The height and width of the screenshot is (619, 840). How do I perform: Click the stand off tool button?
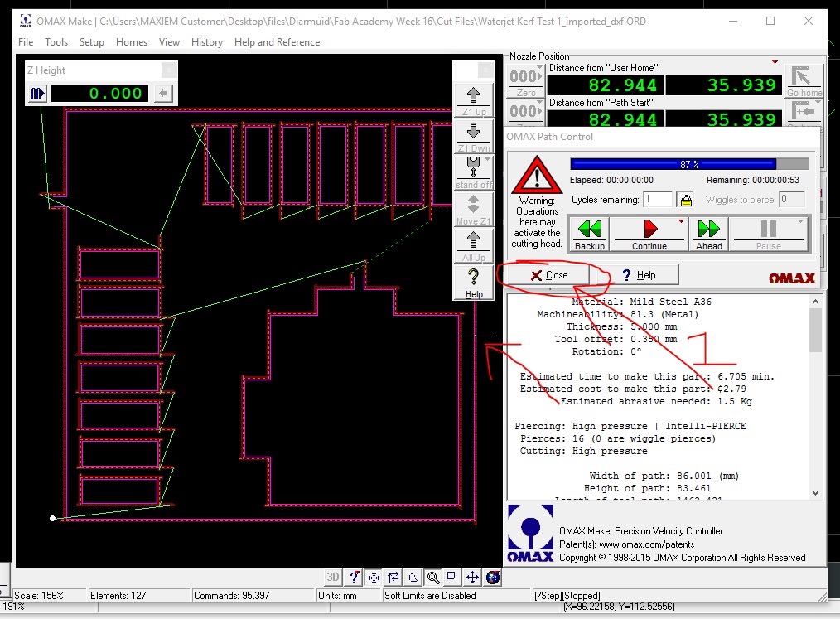473,172
